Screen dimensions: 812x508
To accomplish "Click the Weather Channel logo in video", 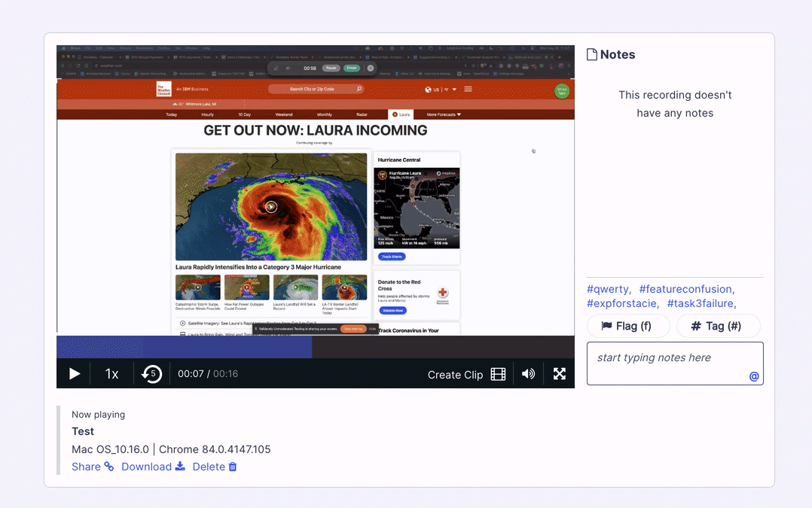I will coord(163,89).
